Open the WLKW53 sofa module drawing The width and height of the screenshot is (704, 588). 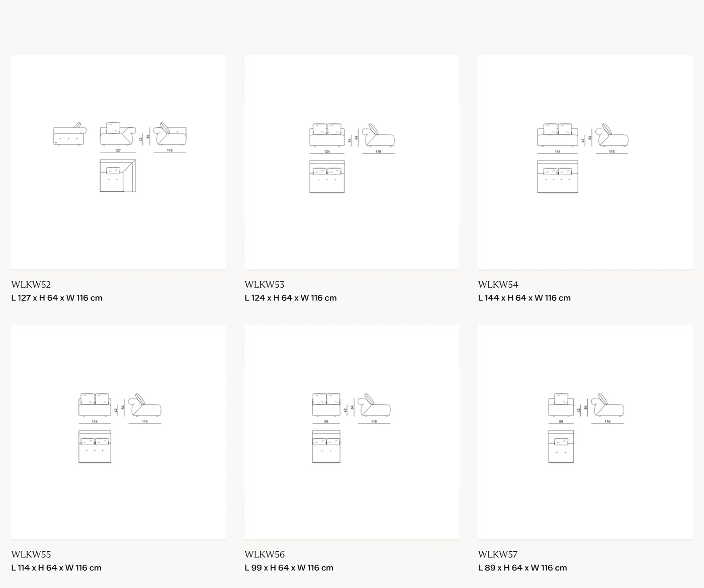(352, 162)
